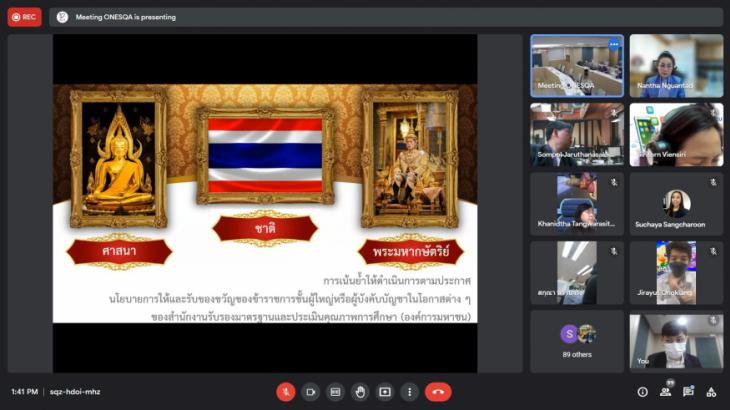Click the meeting code sqz-hdoi-mhz

[75, 392]
